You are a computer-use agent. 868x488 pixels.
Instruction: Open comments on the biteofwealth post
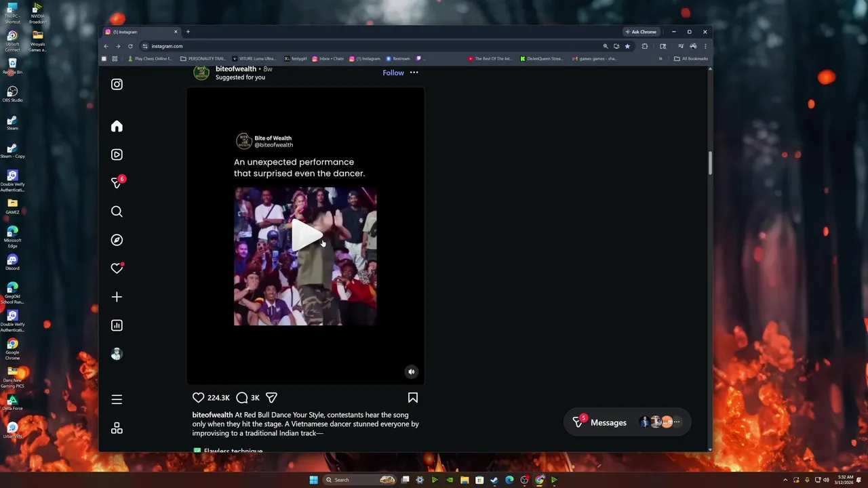coord(241,398)
